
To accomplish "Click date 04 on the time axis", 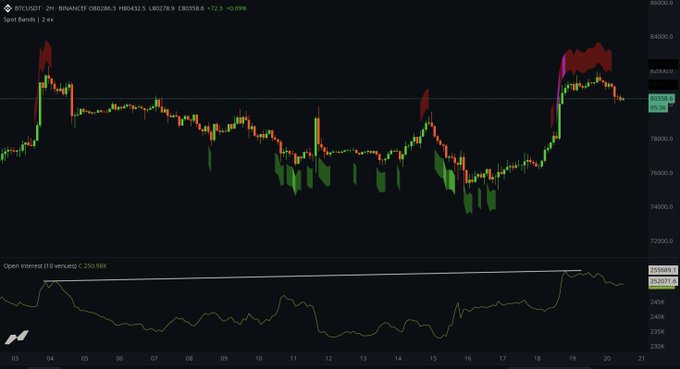I will tap(50, 359).
